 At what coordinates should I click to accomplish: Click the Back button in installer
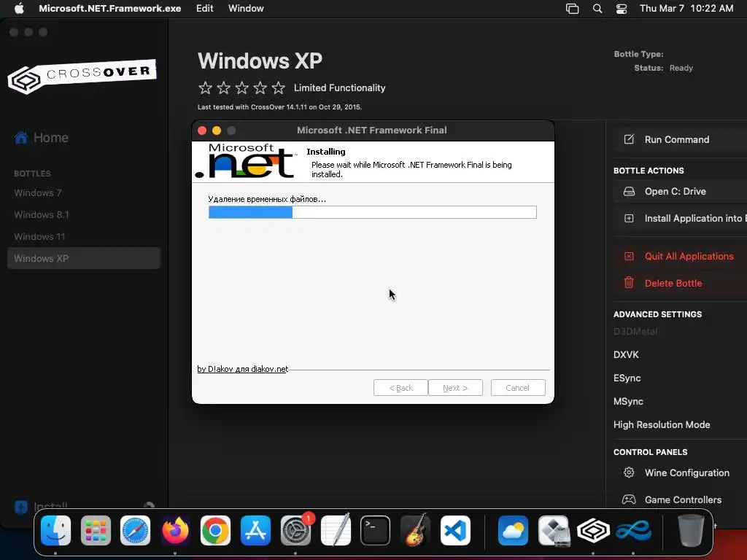400,388
